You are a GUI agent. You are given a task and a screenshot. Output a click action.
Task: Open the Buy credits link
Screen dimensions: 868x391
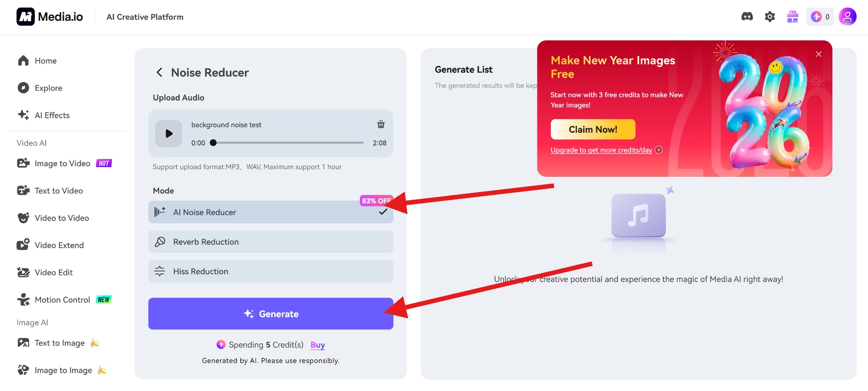(317, 345)
